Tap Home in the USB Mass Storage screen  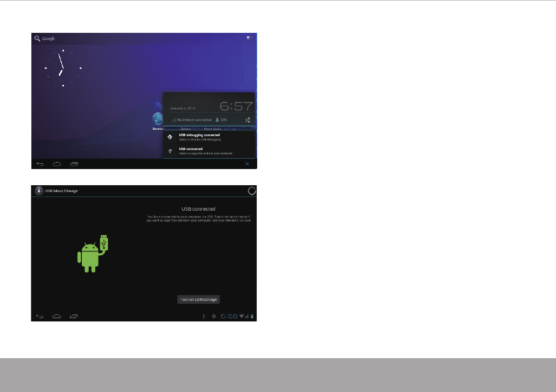tap(57, 316)
